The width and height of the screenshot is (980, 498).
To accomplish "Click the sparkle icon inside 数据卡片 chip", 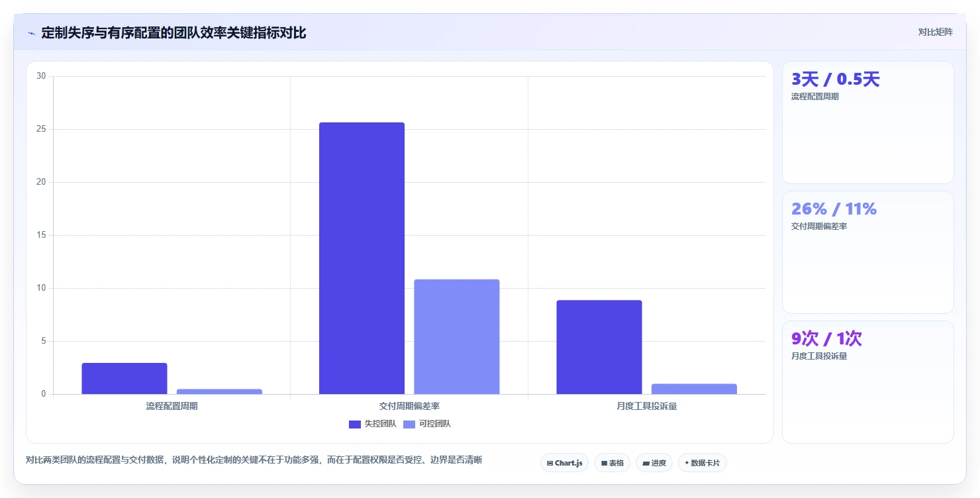I will [687, 463].
